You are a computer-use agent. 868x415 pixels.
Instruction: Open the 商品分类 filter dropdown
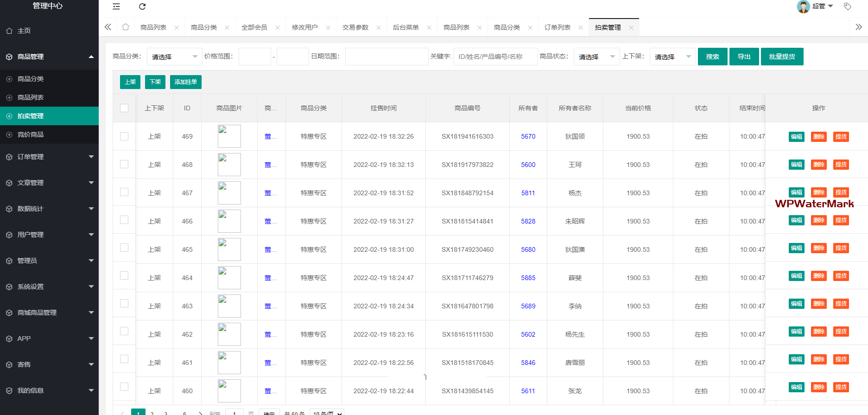coord(174,57)
